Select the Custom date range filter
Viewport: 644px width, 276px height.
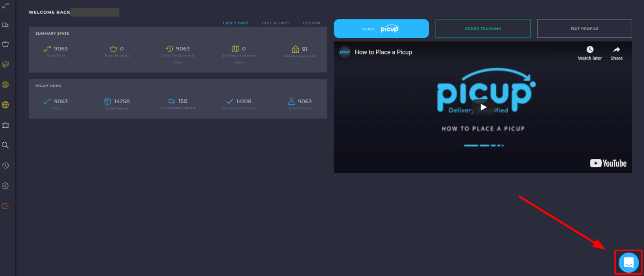(x=311, y=23)
